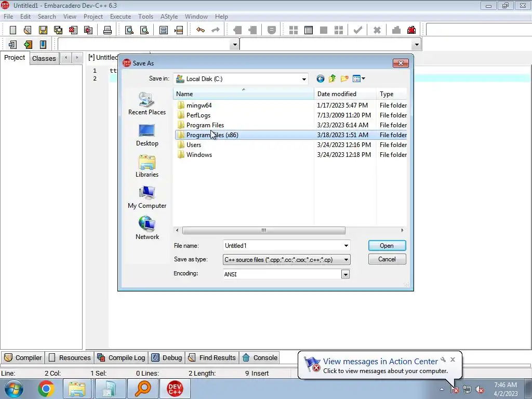Click the Save All toolbar icon

pyautogui.click(x=58, y=30)
